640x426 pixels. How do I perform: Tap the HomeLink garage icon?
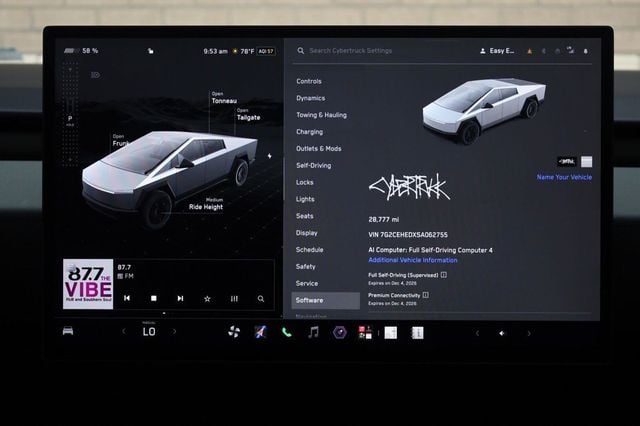point(557,51)
